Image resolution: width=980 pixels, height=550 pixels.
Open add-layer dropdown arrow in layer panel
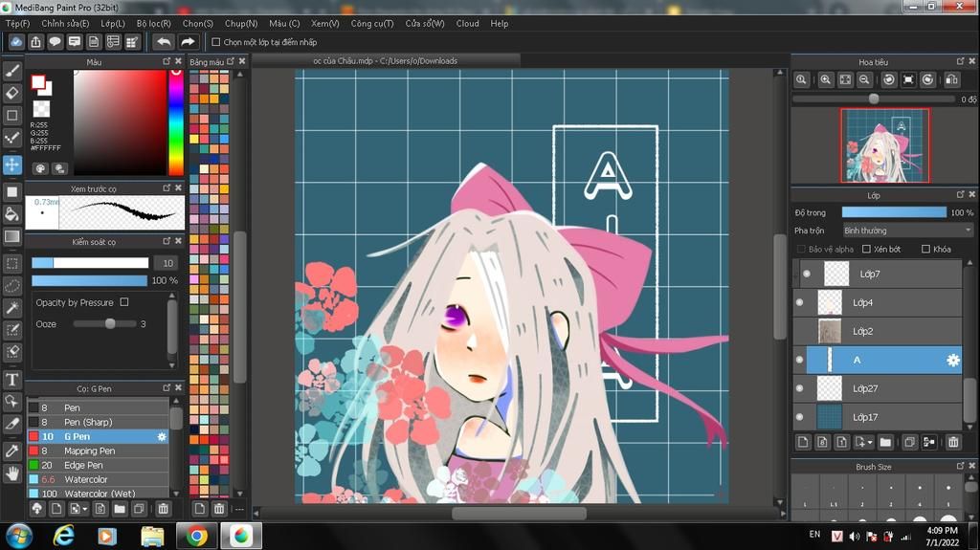[869, 443]
